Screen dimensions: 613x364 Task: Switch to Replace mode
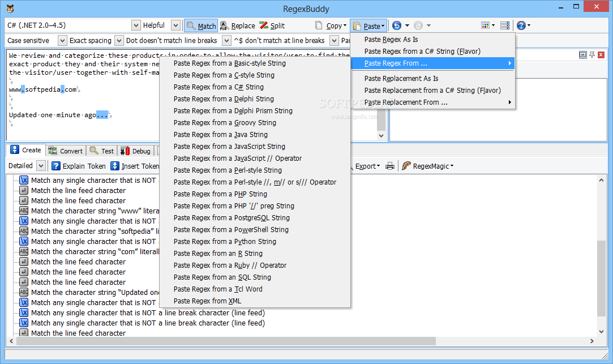click(x=238, y=26)
